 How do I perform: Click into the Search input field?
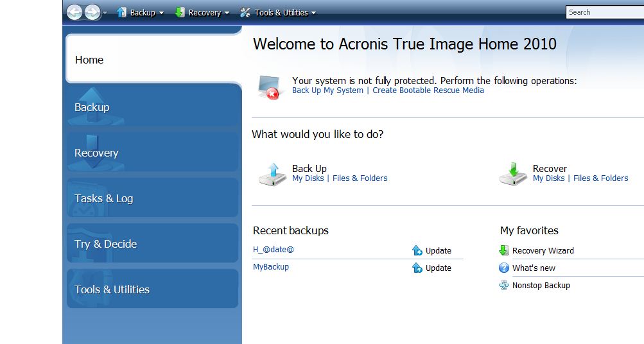605,12
